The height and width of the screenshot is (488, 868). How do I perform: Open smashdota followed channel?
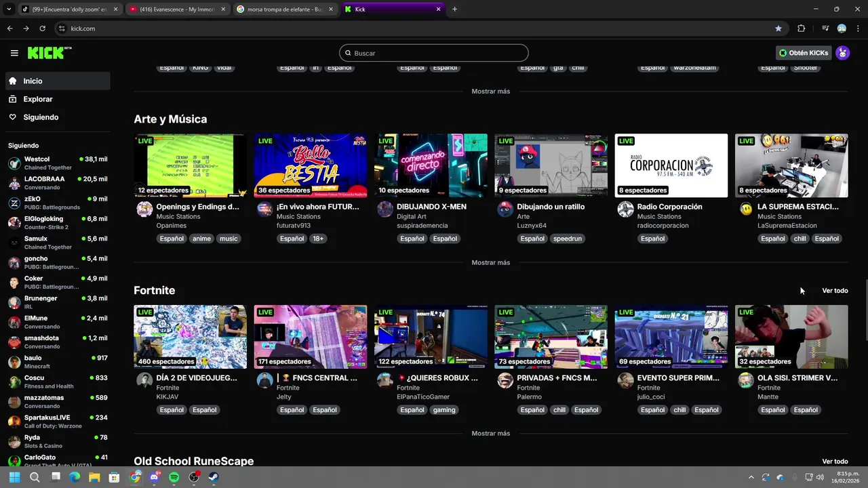pos(58,342)
